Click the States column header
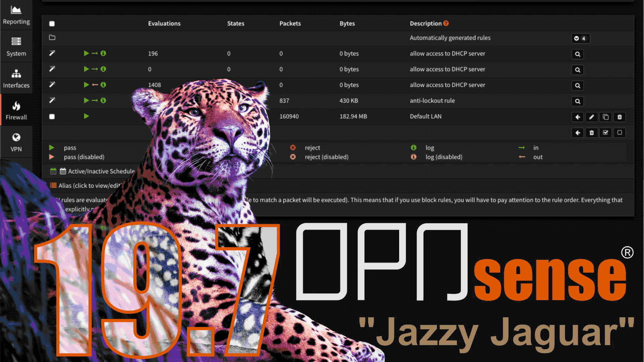Viewport: 644px width, 362px height. coord(236,23)
